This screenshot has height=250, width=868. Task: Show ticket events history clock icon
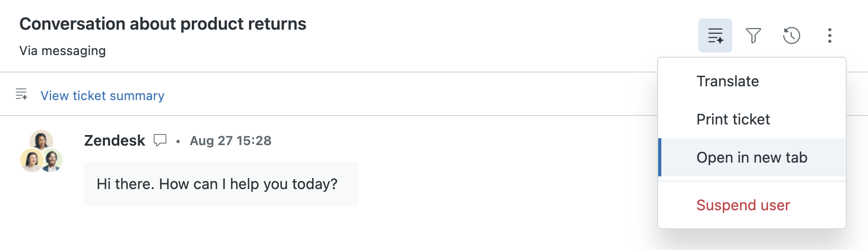coord(791,35)
